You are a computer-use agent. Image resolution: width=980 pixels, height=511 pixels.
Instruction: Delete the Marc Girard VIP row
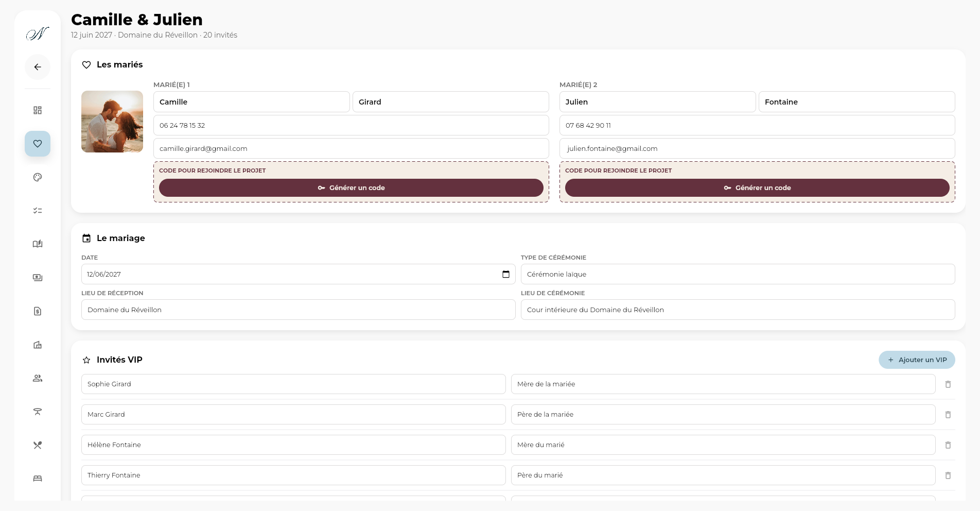(x=948, y=415)
